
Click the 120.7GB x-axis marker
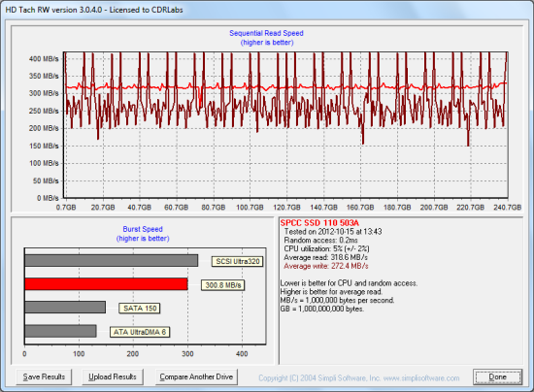286,208
